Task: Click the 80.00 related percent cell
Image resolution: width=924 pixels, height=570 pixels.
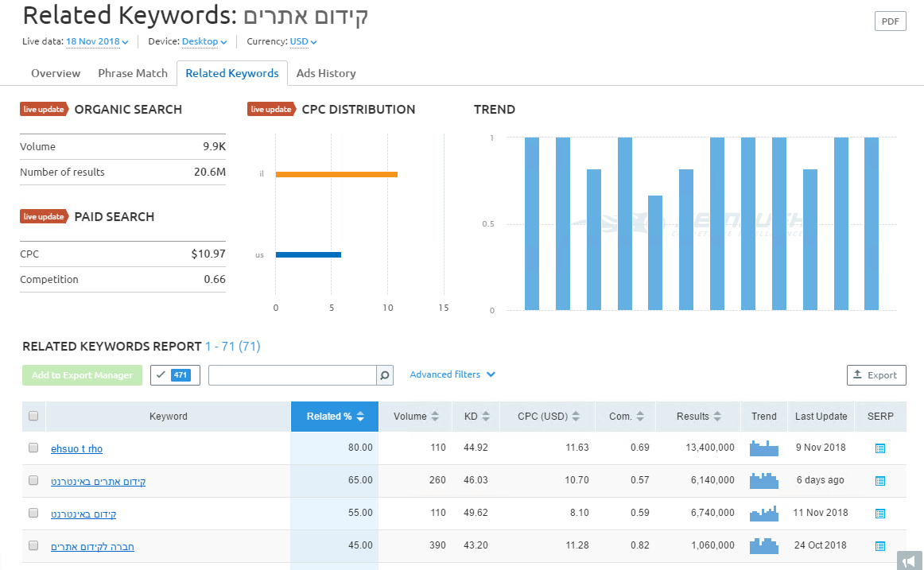Action: click(360, 448)
